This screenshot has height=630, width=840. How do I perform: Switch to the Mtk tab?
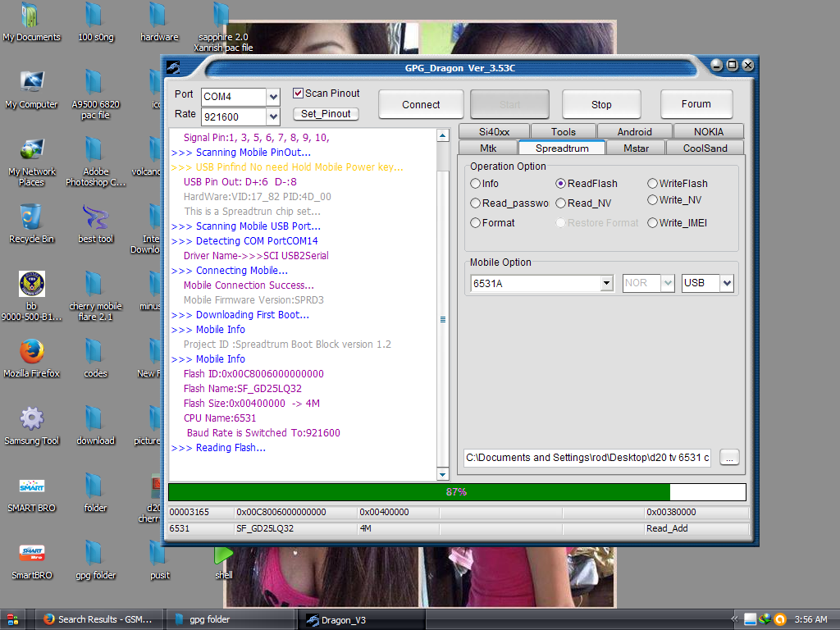(x=488, y=148)
